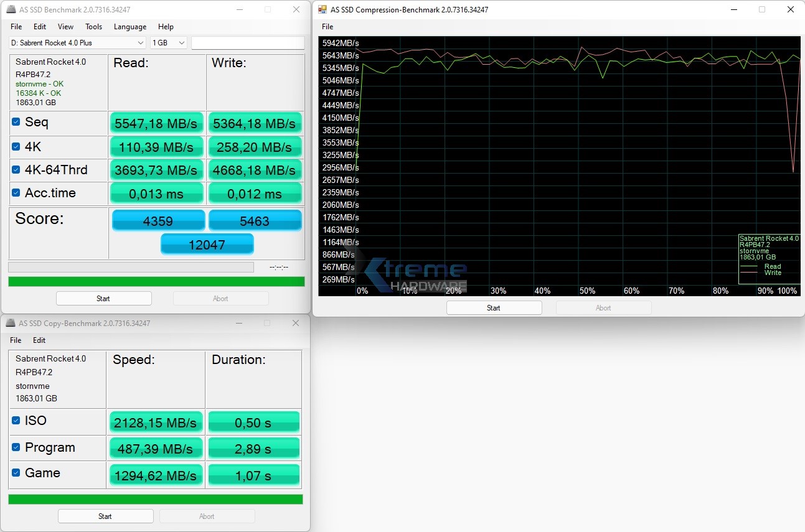Toggle the 4K-64Thrd test checkbox
This screenshot has width=805, height=532.
coord(16,170)
